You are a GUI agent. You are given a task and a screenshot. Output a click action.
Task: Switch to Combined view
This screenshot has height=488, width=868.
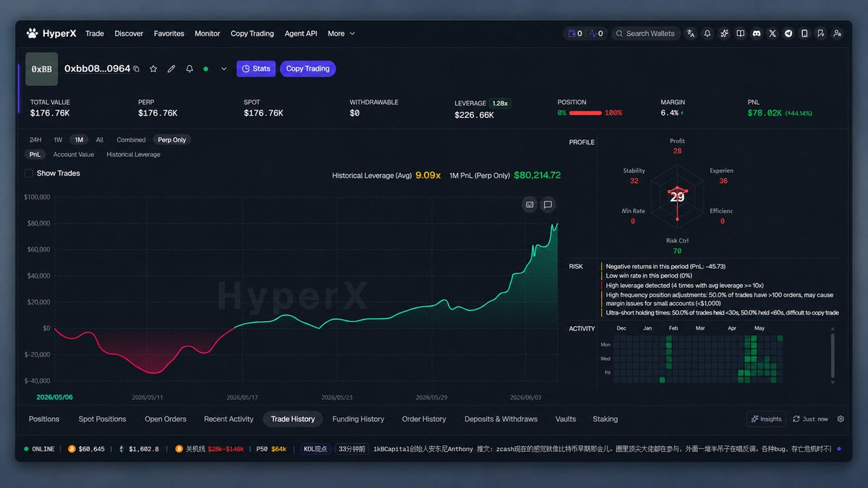[x=131, y=140]
